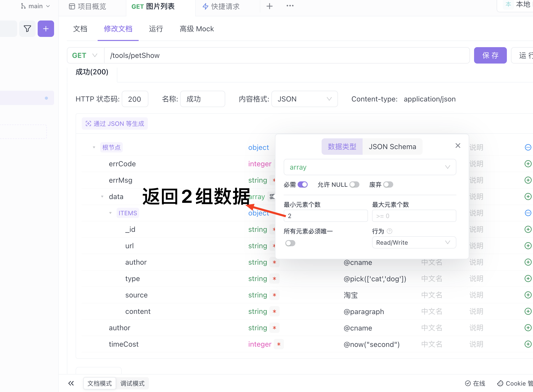Click the settings icon beside data array type
The width and height of the screenshot is (533, 392).
tap(272, 197)
